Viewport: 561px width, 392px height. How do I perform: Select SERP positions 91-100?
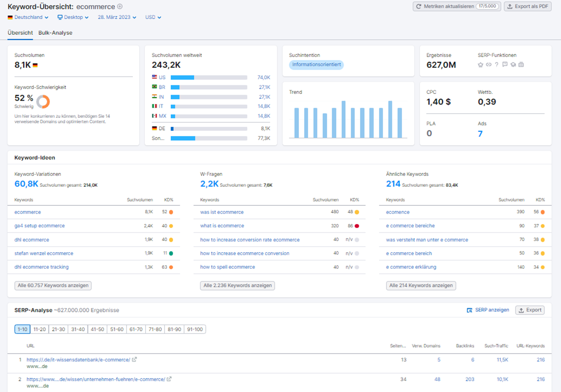195,329
